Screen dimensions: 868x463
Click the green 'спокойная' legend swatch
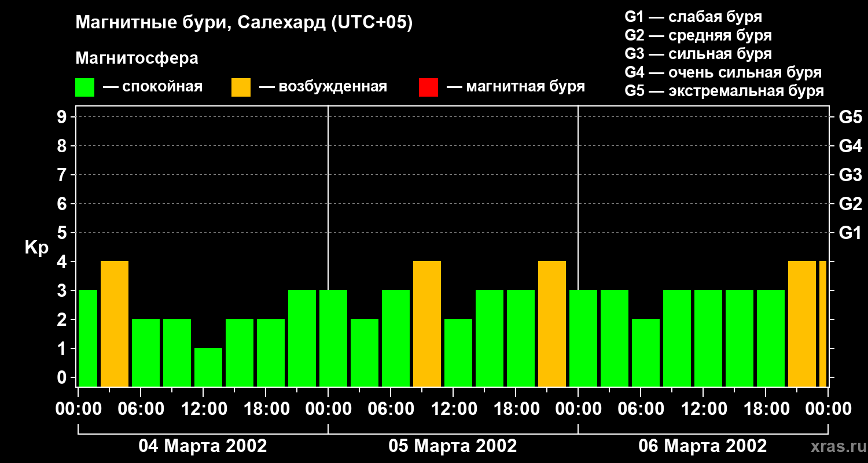84,87
